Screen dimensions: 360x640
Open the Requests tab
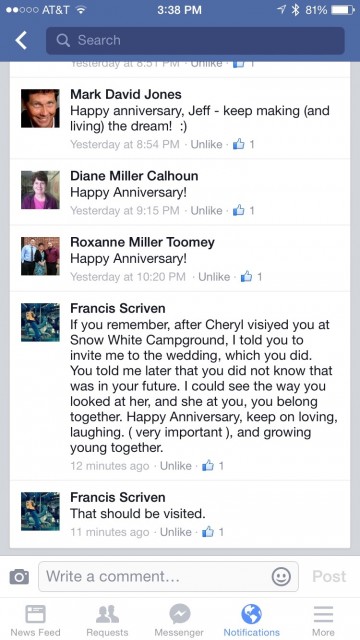click(107, 620)
